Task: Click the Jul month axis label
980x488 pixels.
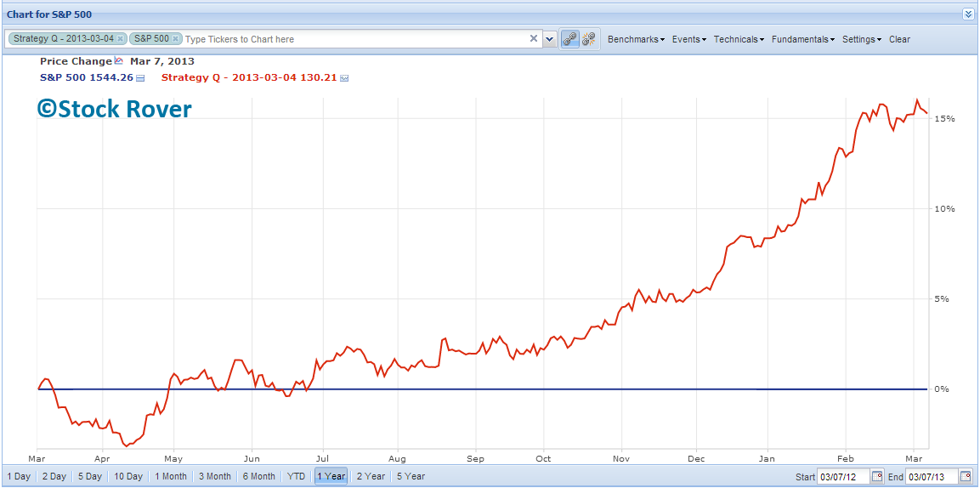Action: (322, 457)
